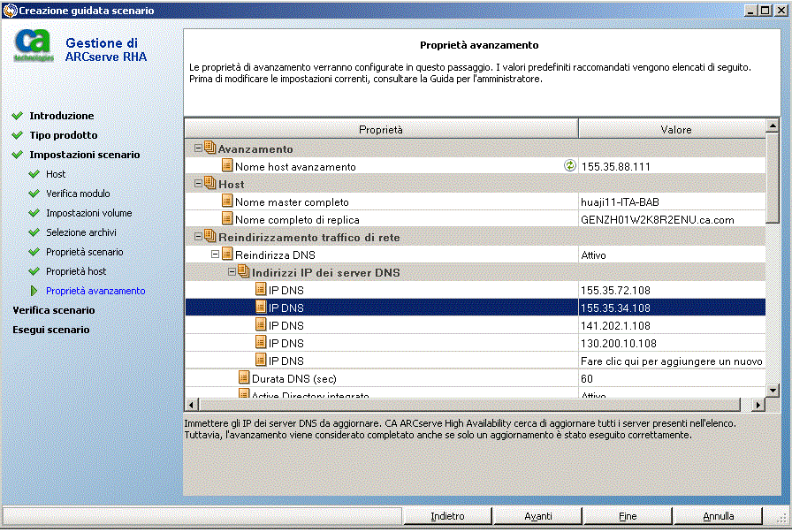Click the value 155.35.88.111
Viewport: 792px width, 532px height.
tap(615, 166)
